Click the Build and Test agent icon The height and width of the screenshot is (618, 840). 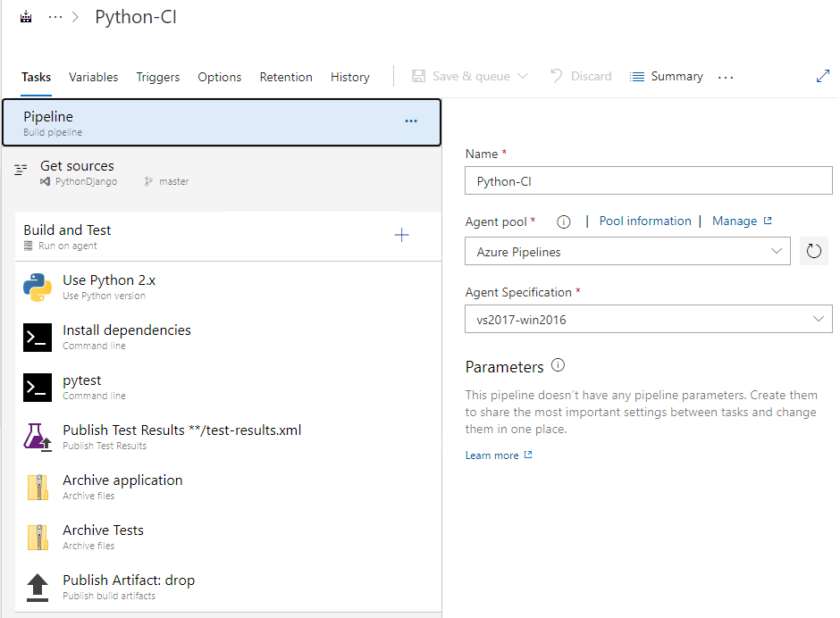29,246
